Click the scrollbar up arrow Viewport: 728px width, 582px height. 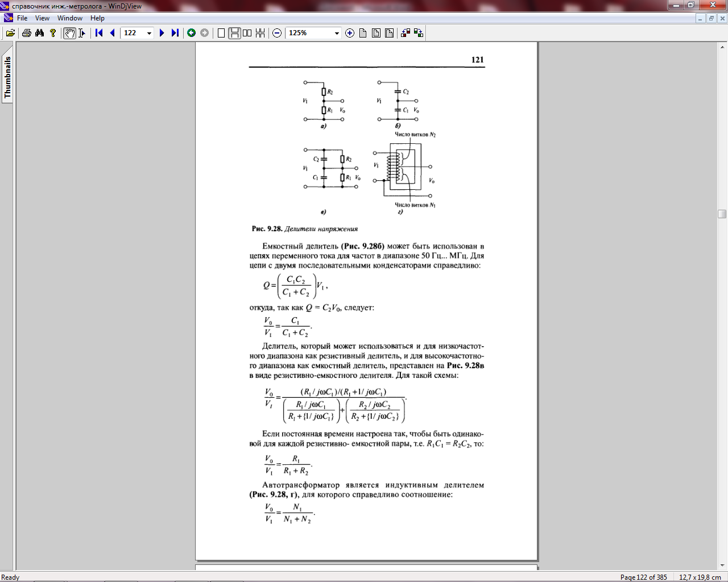coord(722,47)
